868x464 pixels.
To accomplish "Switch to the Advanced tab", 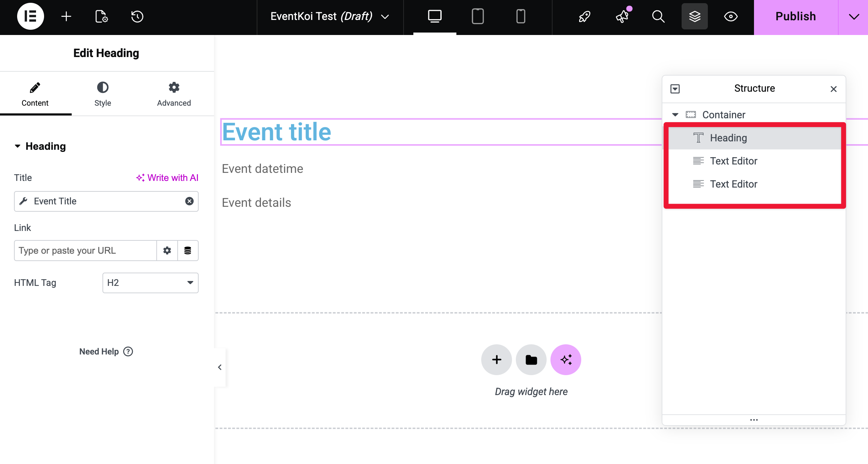I will point(174,94).
